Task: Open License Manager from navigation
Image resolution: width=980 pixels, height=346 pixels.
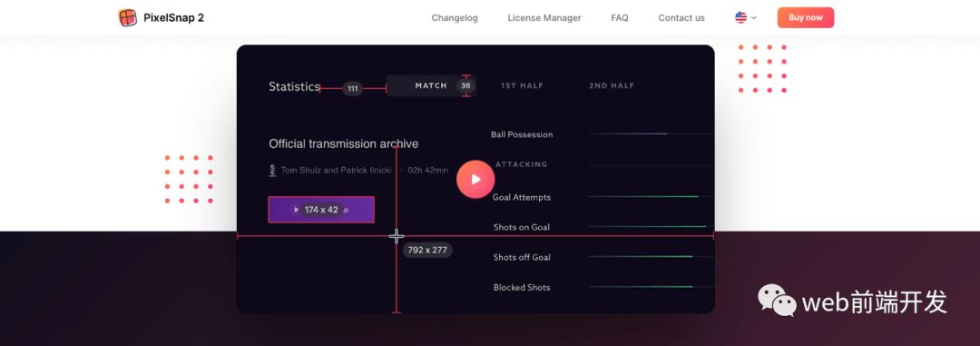Action: [x=544, y=18]
